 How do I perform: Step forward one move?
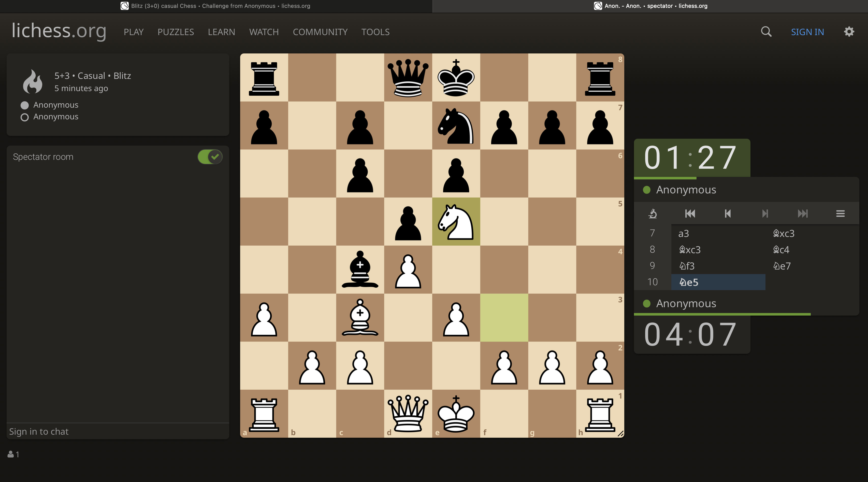765,213
